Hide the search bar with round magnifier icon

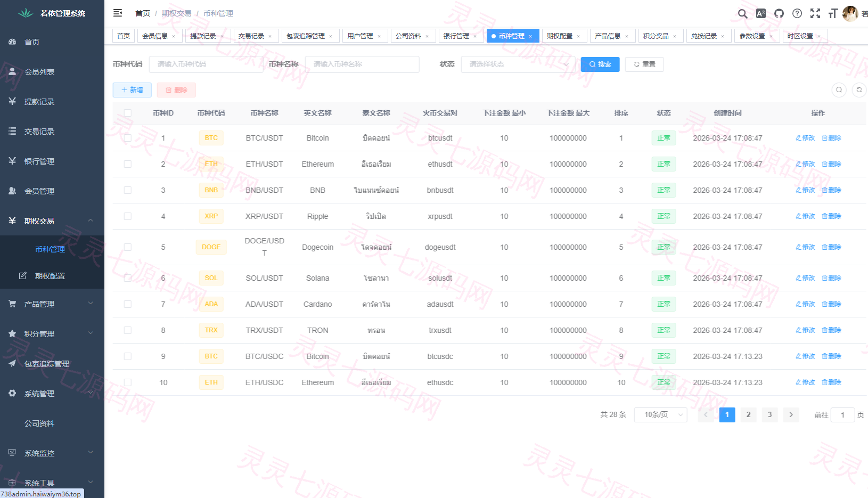pos(839,90)
